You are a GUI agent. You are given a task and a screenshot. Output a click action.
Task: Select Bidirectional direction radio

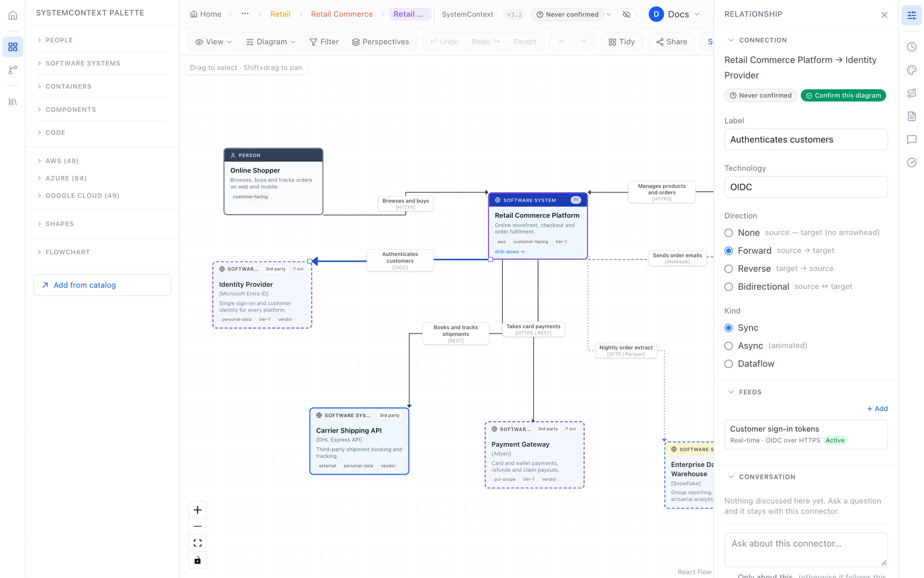point(728,286)
